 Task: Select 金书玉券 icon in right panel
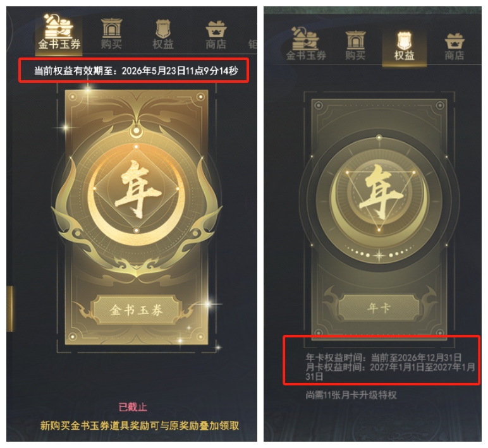[305, 39]
